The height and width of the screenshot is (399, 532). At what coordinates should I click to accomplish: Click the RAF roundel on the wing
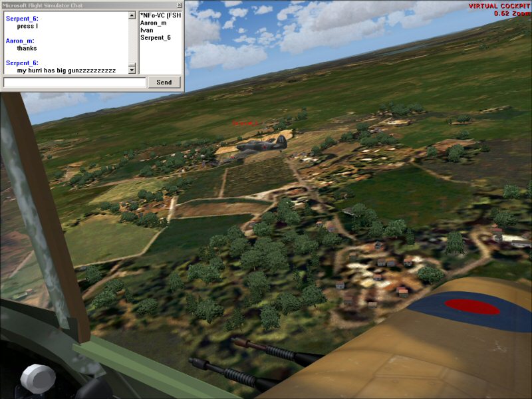[471, 307]
